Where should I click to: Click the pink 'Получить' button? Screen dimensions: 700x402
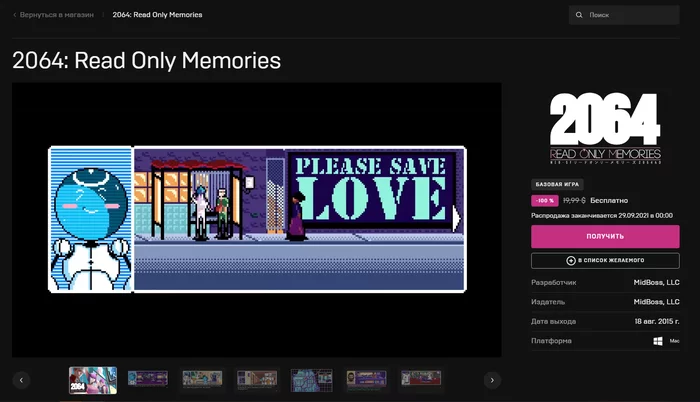(x=605, y=236)
